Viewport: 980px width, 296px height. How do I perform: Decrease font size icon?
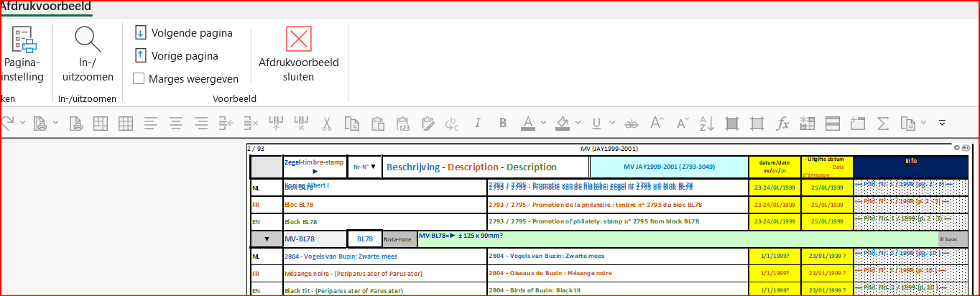click(x=682, y=124)
